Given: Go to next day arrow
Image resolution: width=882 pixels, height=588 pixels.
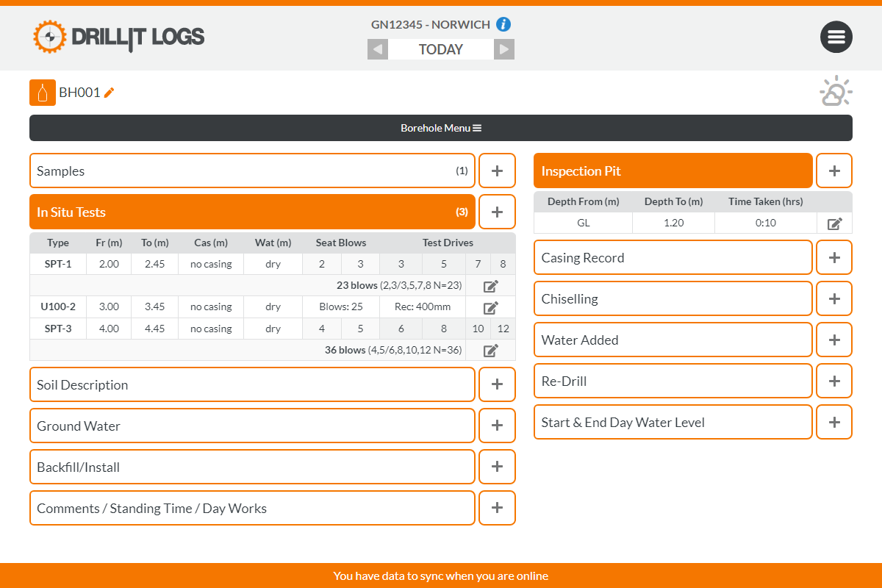Looking at the screenshot, I should (x=503, y=49).
